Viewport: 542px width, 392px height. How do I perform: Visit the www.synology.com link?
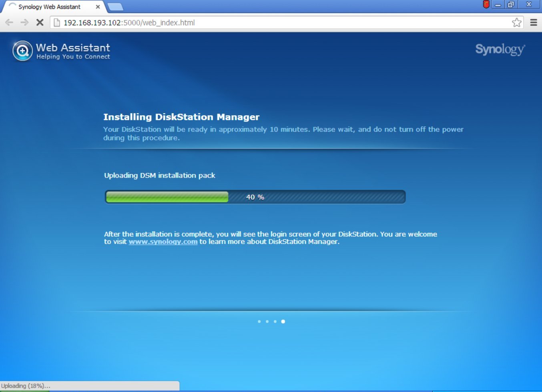(x=163, y=242)
